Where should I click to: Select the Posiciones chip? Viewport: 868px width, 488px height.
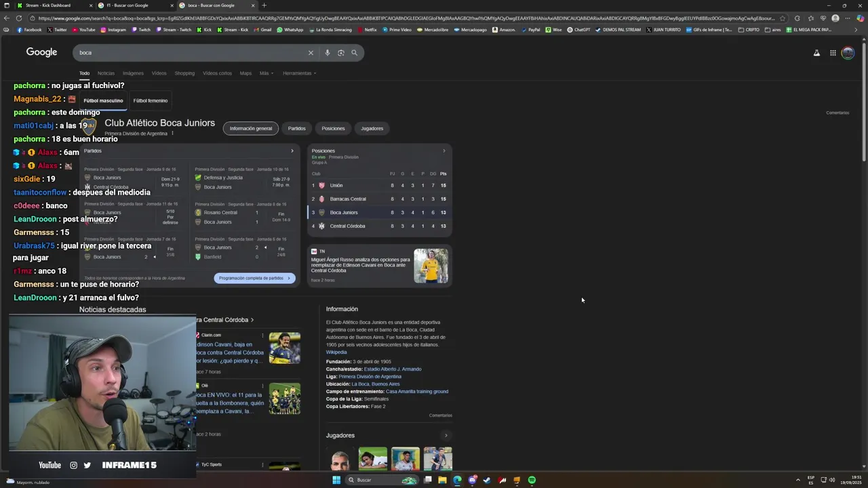(333, 128)
